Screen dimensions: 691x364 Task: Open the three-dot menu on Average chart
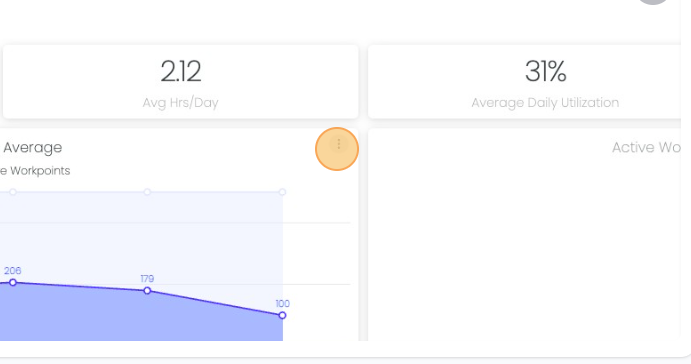pos(338,145)
